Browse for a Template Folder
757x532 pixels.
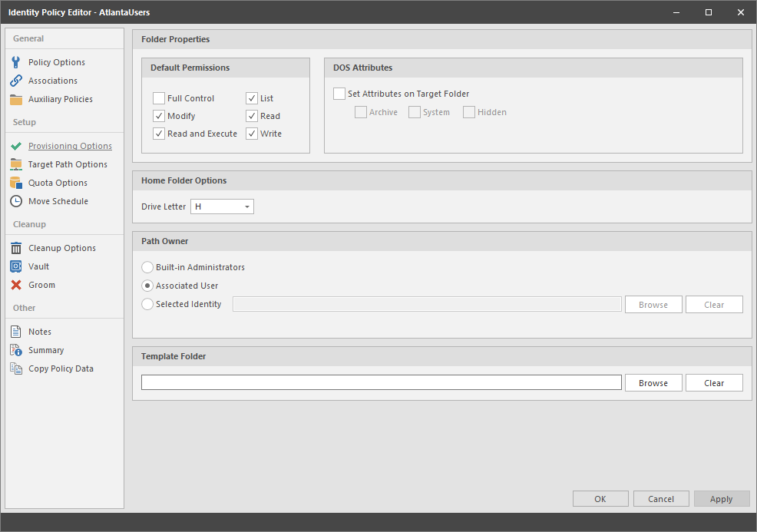pyautogui.click(x=653, y=382)
